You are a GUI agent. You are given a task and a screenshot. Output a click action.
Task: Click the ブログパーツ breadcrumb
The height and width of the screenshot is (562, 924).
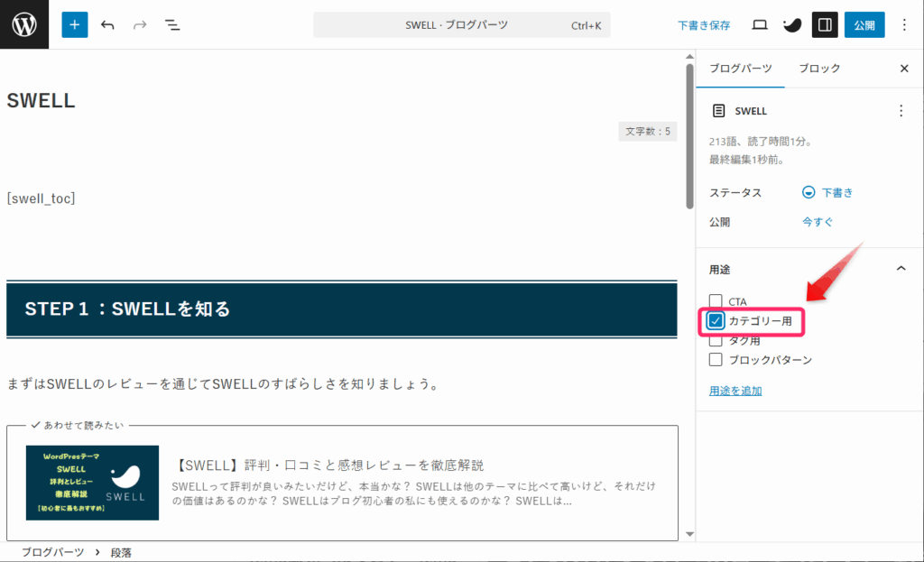[52, 553]
